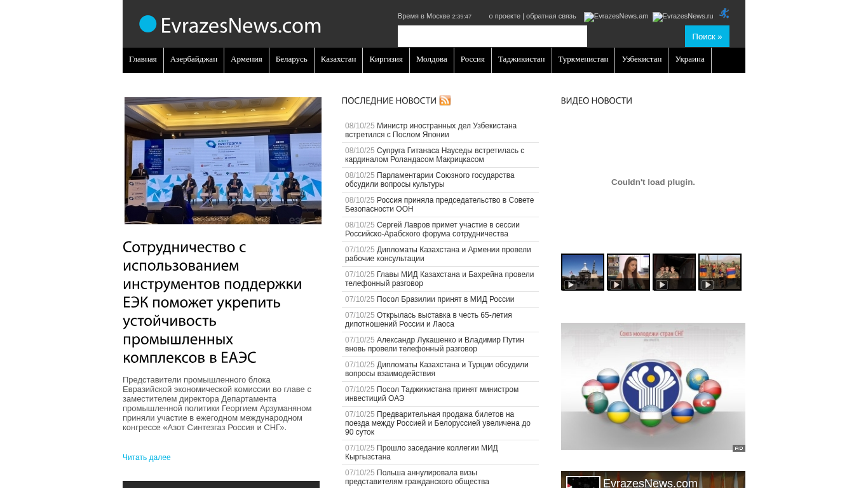868x488 pixels.
Task: Open the Молдова section
Action: point(431,60)
